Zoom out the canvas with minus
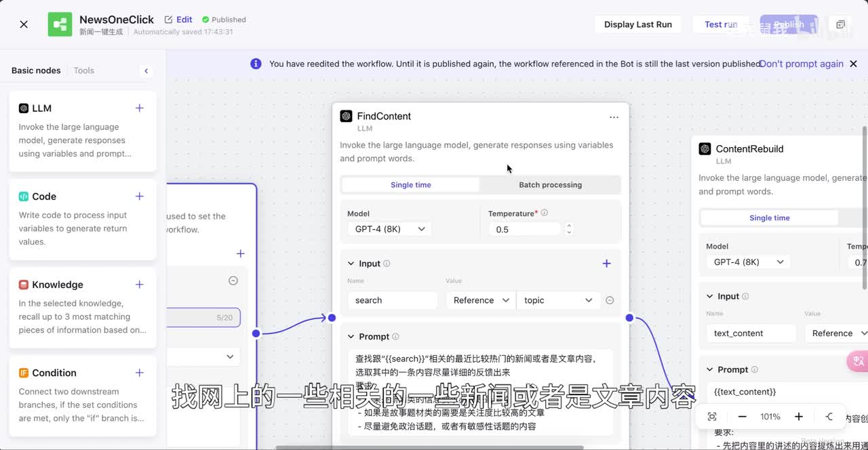The width and height of the screenshot is (868, 450). pos(742,417)
